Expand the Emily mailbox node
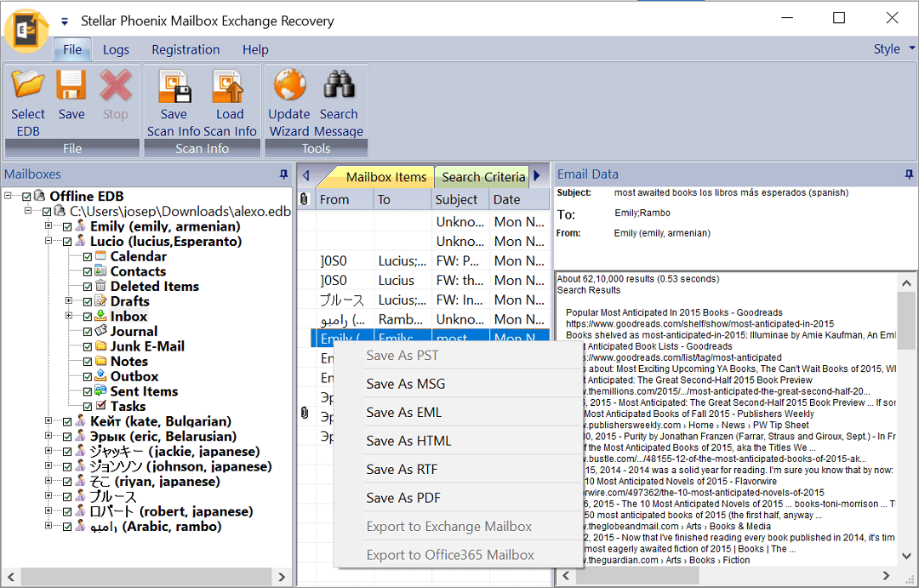 pos(49,225)
